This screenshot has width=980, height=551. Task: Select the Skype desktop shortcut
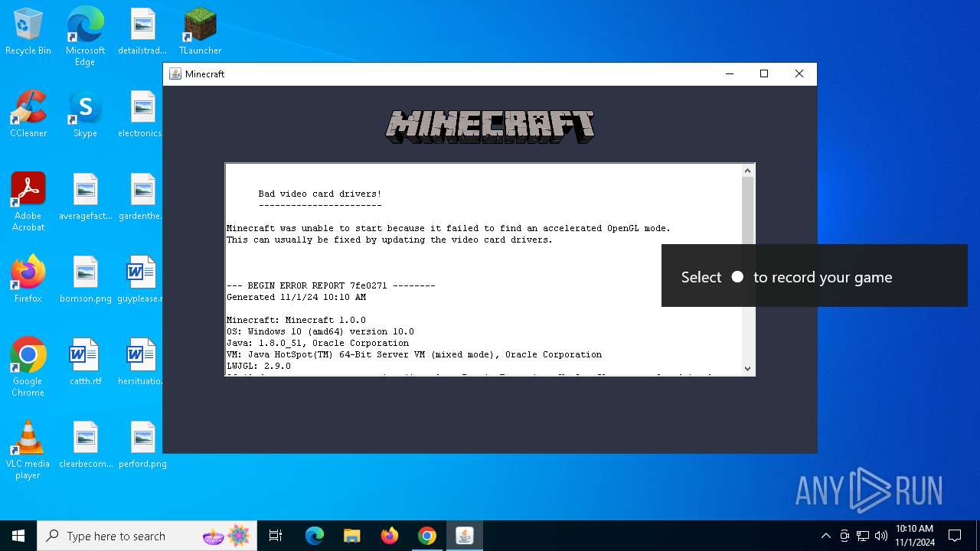point(85,115)
